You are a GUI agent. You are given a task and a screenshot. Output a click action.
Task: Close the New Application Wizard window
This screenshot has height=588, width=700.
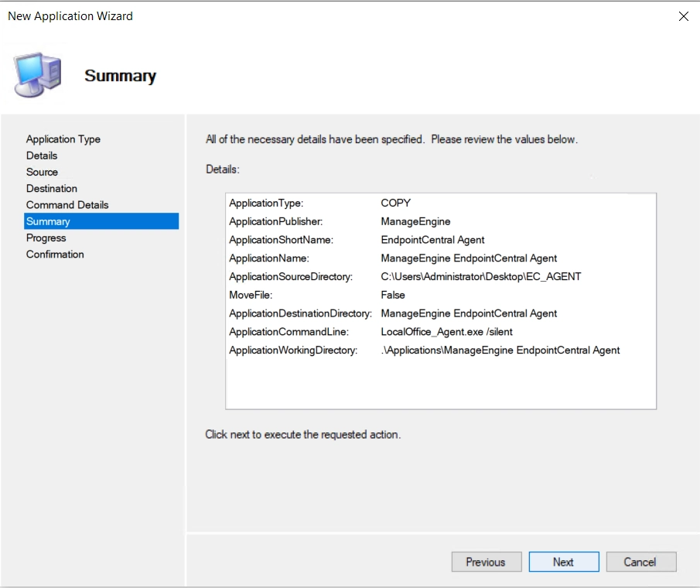point(683,16)
